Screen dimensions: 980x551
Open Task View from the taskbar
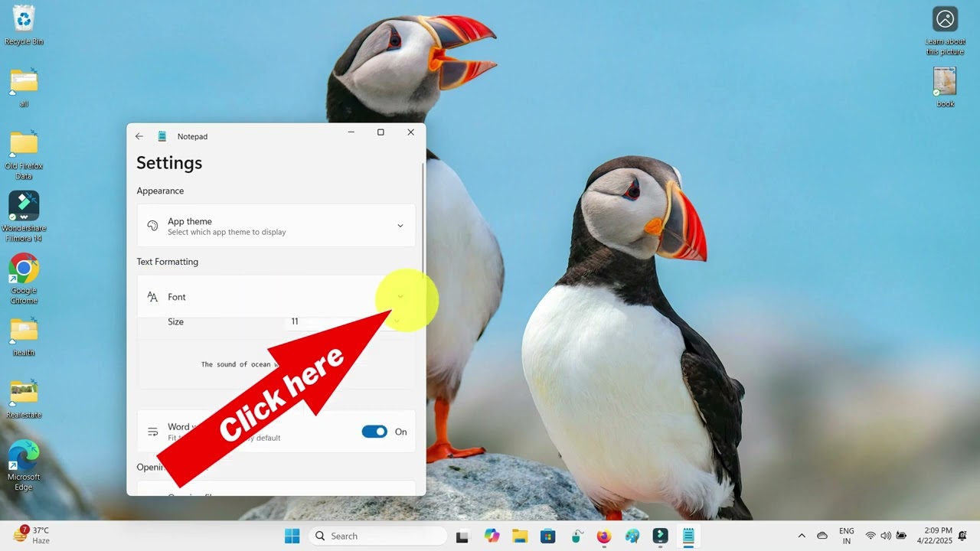point(462,536)
